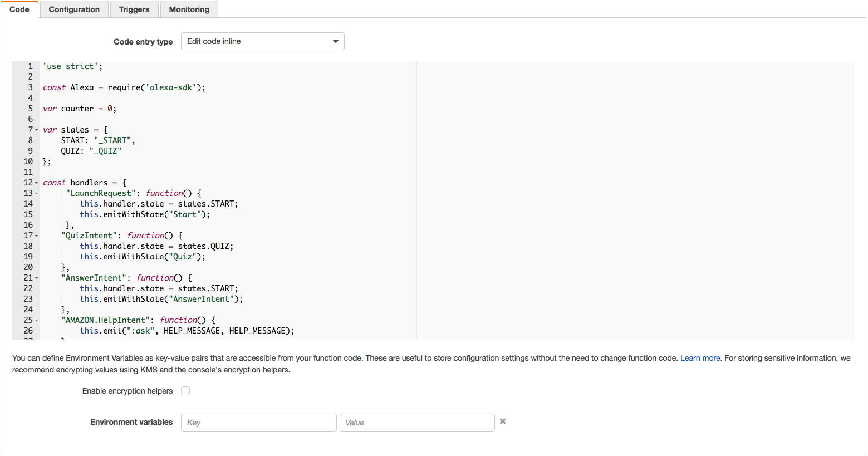Fold the QuizIntent function at line 17
The height and width of the screenshot is (456, 868).
(37, 236)
